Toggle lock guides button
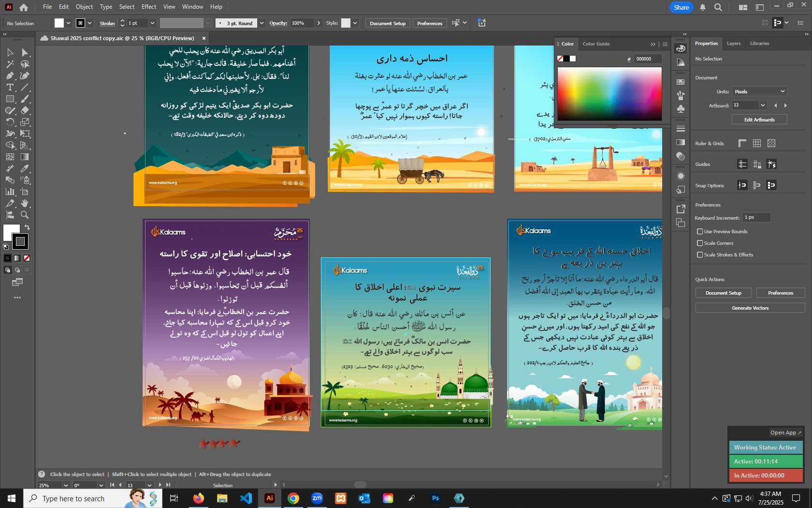 click(757, 164)
